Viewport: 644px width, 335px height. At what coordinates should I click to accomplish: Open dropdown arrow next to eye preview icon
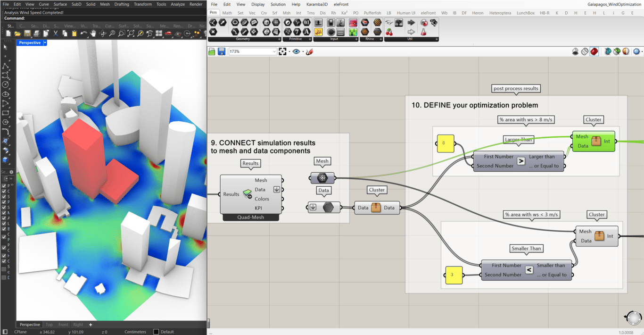tap(303, 51)
